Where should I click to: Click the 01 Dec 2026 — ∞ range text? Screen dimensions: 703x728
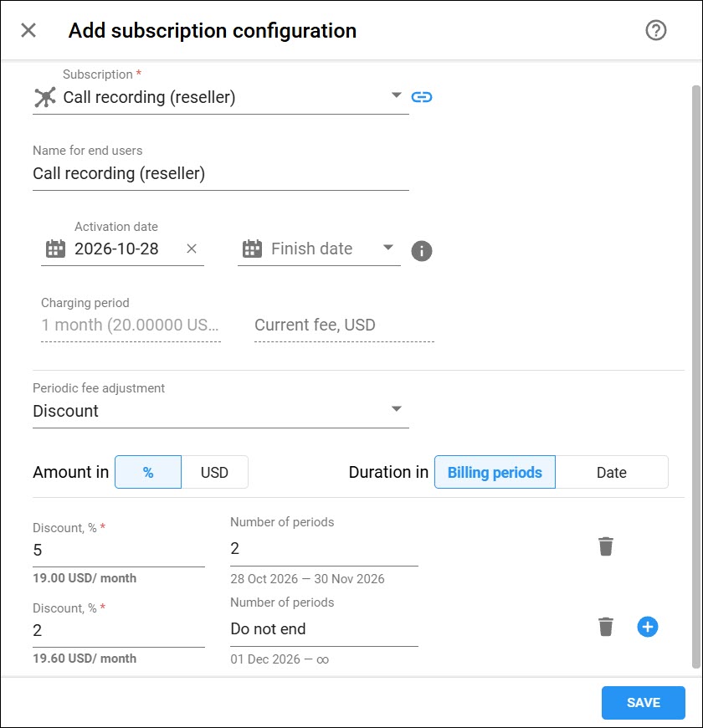point(280,659)
